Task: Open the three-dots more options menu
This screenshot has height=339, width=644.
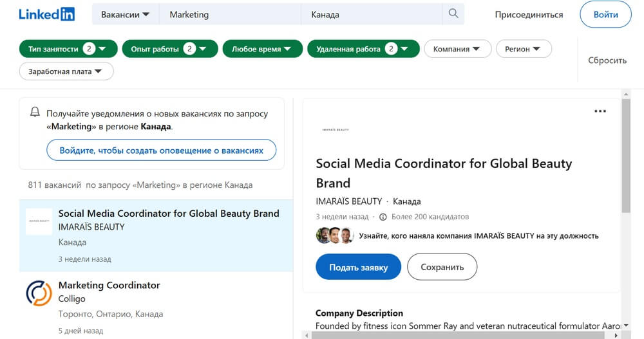Action: pos(600,111)
